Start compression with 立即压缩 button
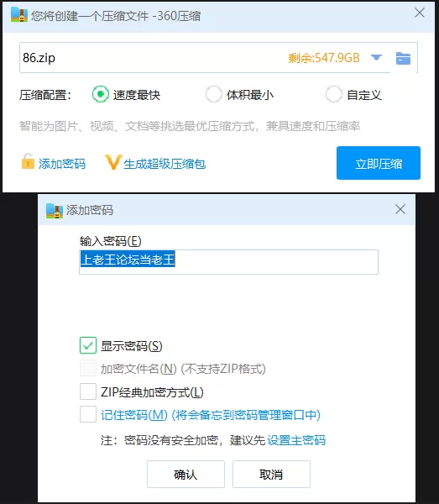The width and height of the screenshot is (439, 504). (x=379, y=163)
